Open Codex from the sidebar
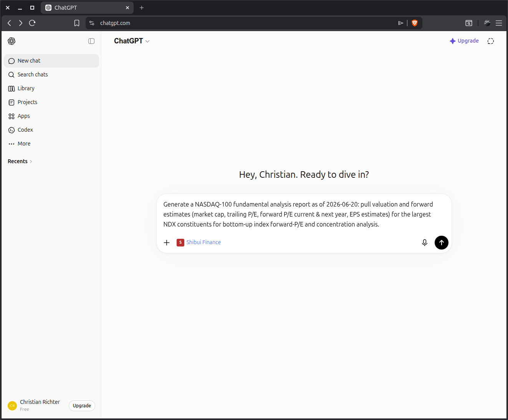Image resolution: width=508 pixels, height=420 pixels. pos(51,130)
